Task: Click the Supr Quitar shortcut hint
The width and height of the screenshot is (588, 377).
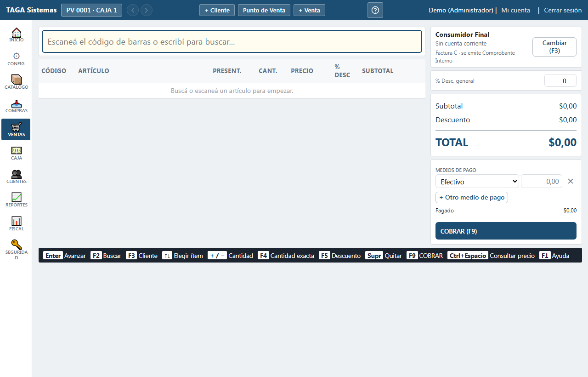Action: click(384, 256)
